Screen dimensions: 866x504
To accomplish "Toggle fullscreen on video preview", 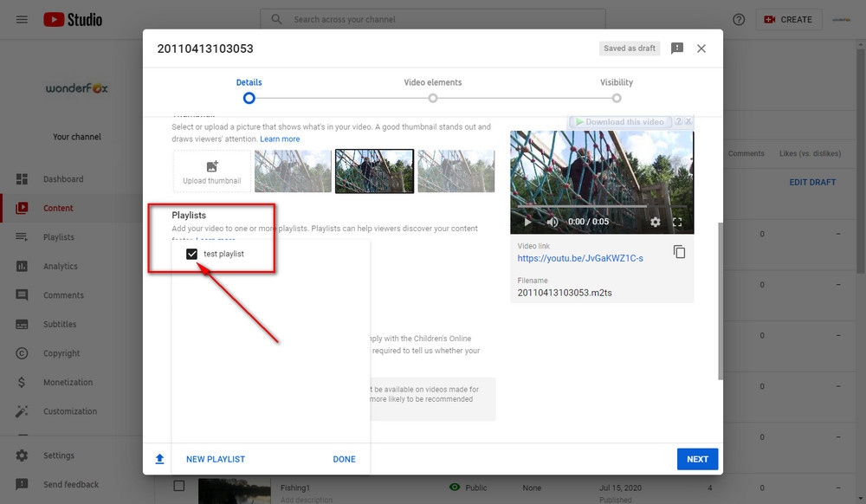I will click(x=677, y=222).
